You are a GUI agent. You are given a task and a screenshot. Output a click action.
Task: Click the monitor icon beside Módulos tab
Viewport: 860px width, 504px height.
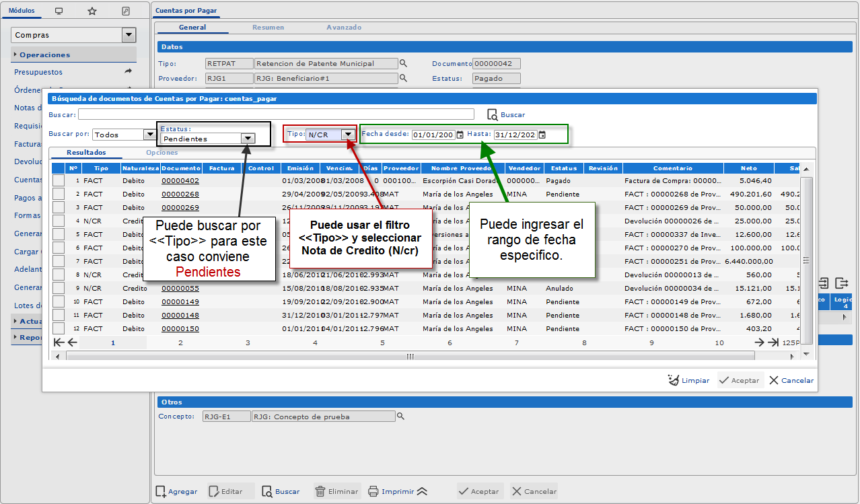click(59, 11)
